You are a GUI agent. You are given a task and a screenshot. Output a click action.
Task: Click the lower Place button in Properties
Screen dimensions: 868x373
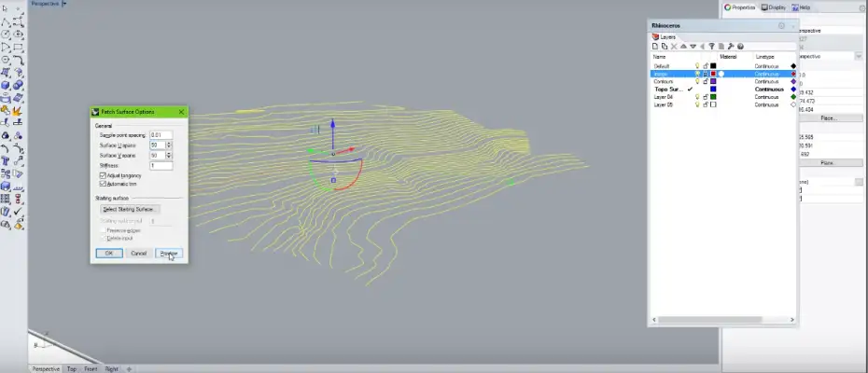(828, 162)
